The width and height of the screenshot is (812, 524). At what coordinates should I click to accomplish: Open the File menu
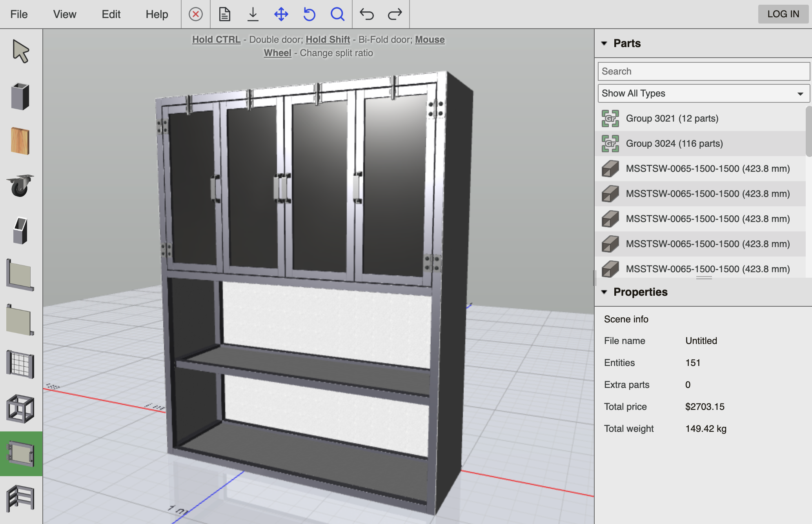pyautogui.click(x=18, y=14)
